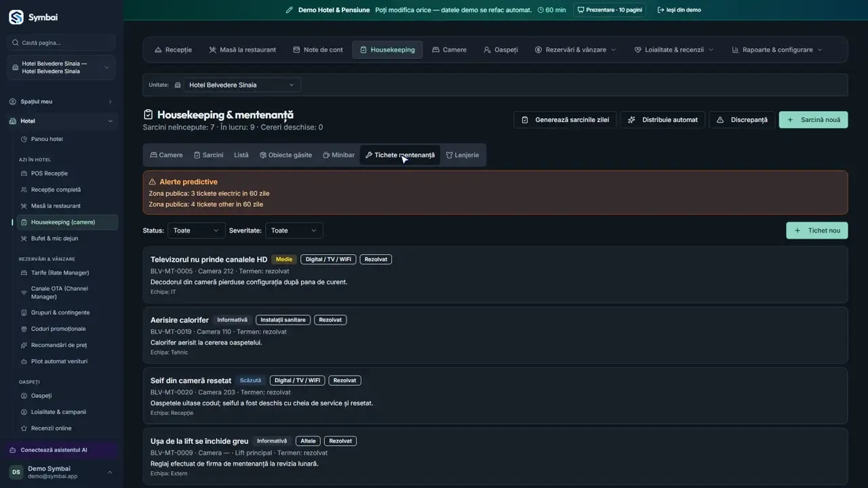
Task: Click the Tichet nou button
Action: (x=816, y=230)
